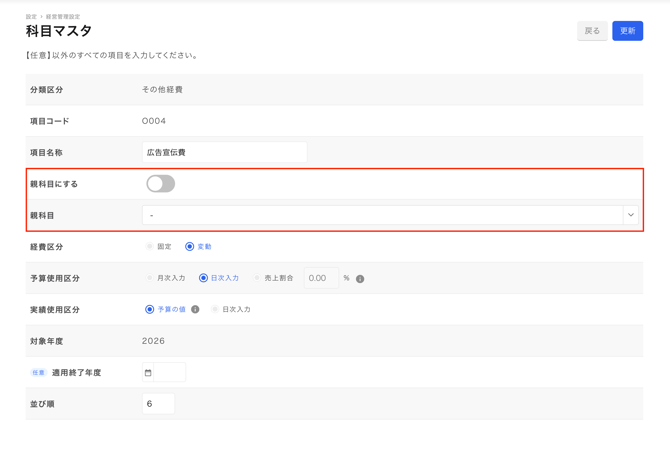This screenshot has height=451, width=670.
Task: Click the 戻る button
Action: 592,31
